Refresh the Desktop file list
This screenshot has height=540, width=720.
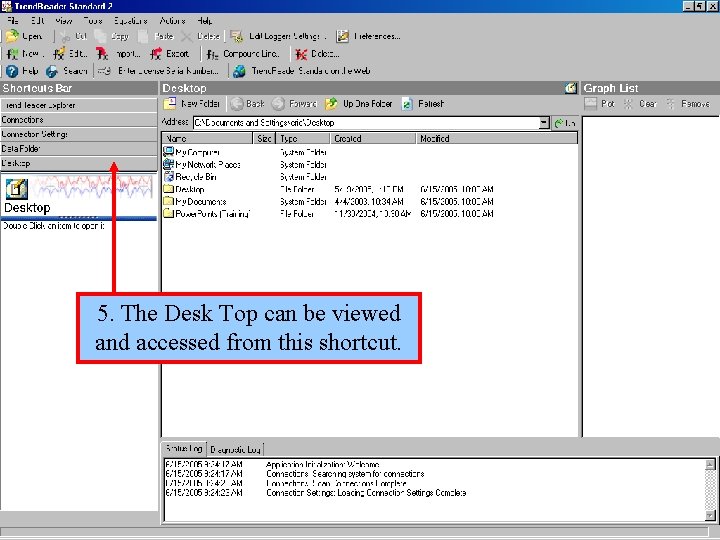pos(423,104)
